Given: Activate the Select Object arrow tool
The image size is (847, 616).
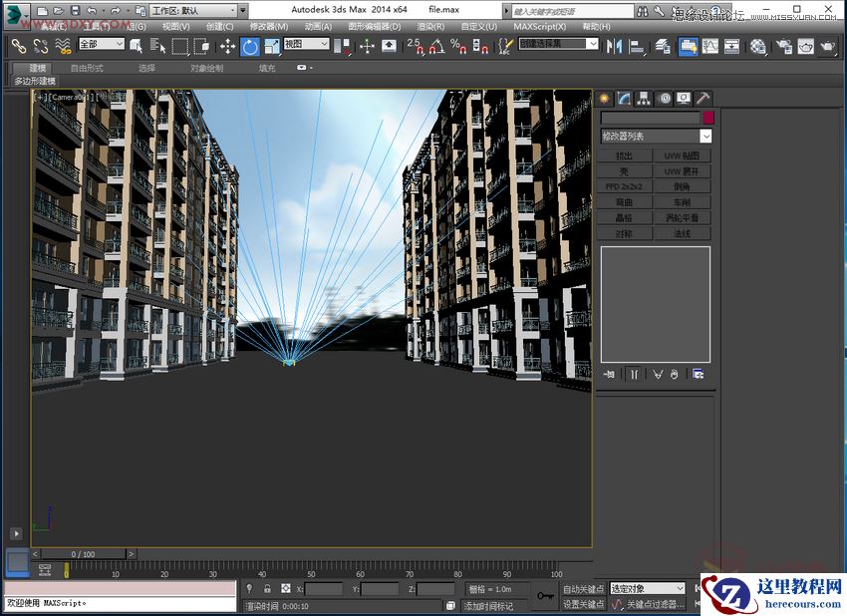Looking at the screenshot, I should click(138, 47).
